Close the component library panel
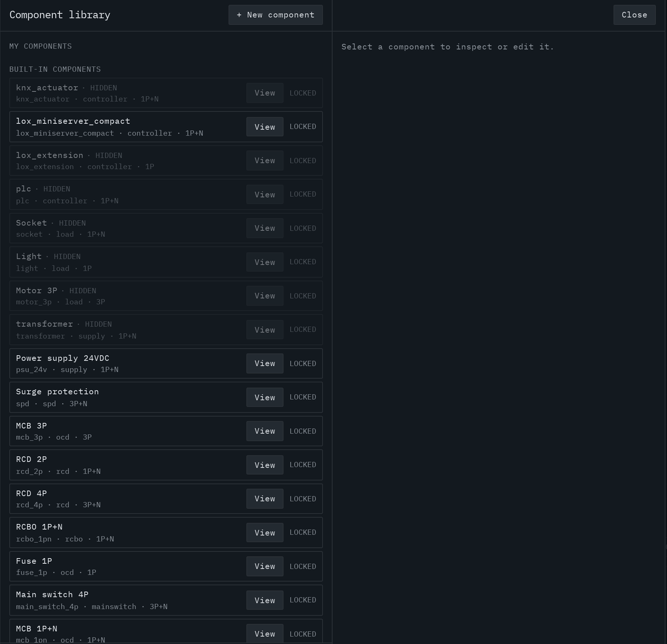The image size is (667, 644). tap(634, 15)
